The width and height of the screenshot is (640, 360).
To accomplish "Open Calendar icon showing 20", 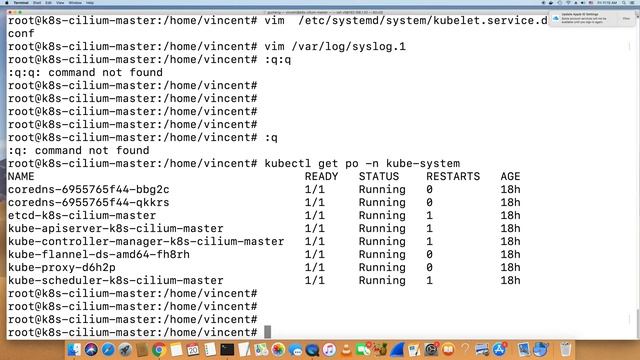I will click(193, 349).
